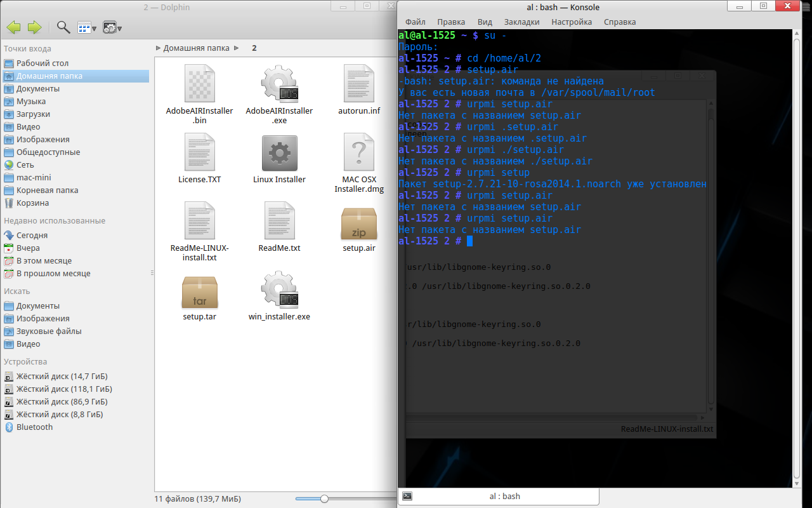Expand the arrow before Домашняя папка breadcrumb

tap(159, 48)
